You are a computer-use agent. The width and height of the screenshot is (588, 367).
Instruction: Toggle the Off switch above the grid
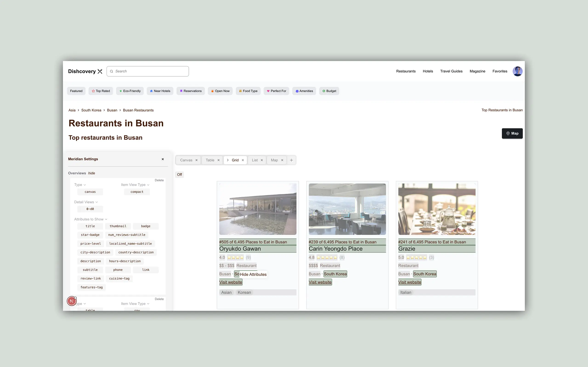(x=179, y=175)
